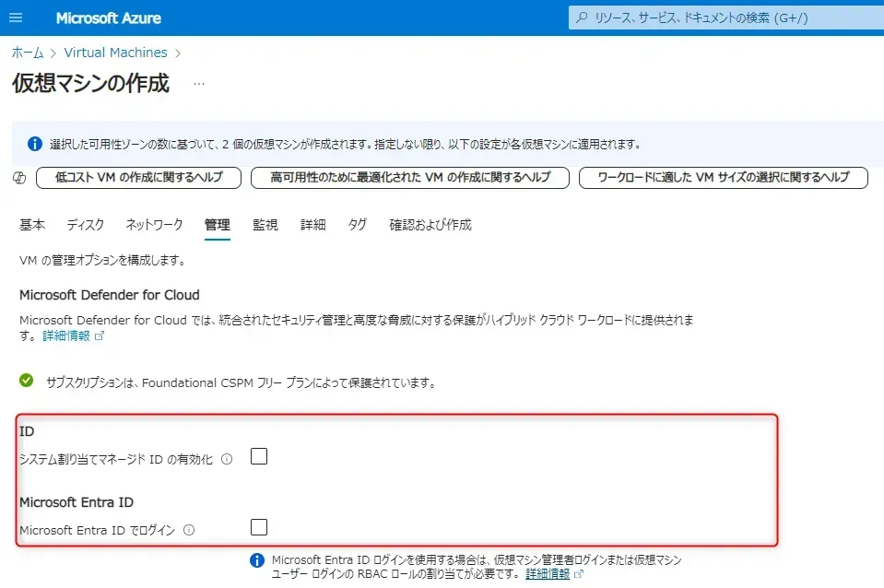Screen dimensions: 884x588
Task: Open the ellipsis menu next to 仮想マシンの作成
Action: point(199,84)
